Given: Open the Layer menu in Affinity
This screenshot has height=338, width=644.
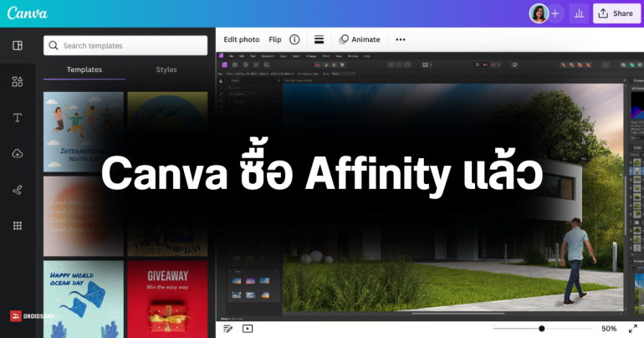Looking at the screenshot, I should (x=283, y=56).
